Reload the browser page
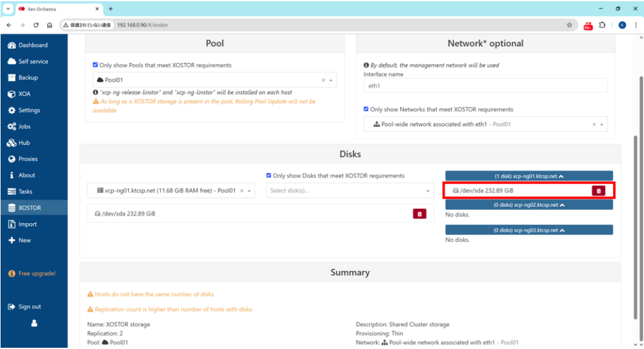The width and height of the screenshot is (644, 349). click(x=36, y=25)
